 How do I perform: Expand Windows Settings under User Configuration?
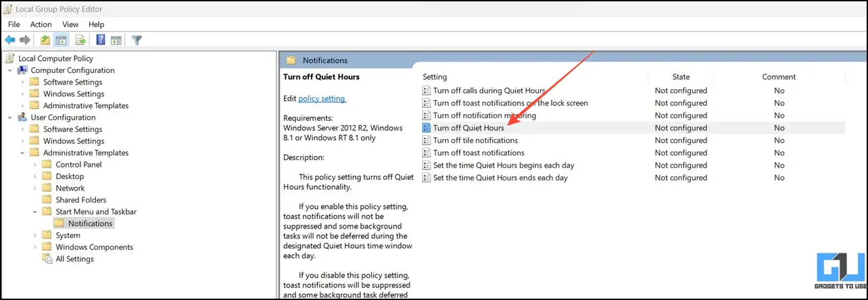(x=22, y=141)
